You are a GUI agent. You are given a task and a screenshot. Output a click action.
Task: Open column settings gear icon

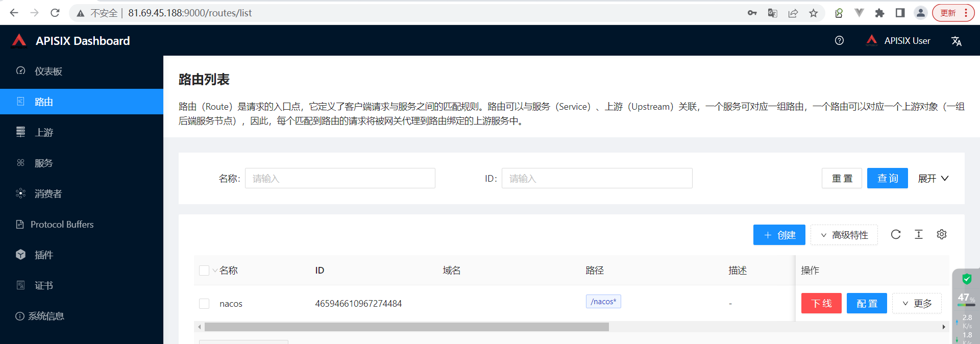[x=942, y=234]
